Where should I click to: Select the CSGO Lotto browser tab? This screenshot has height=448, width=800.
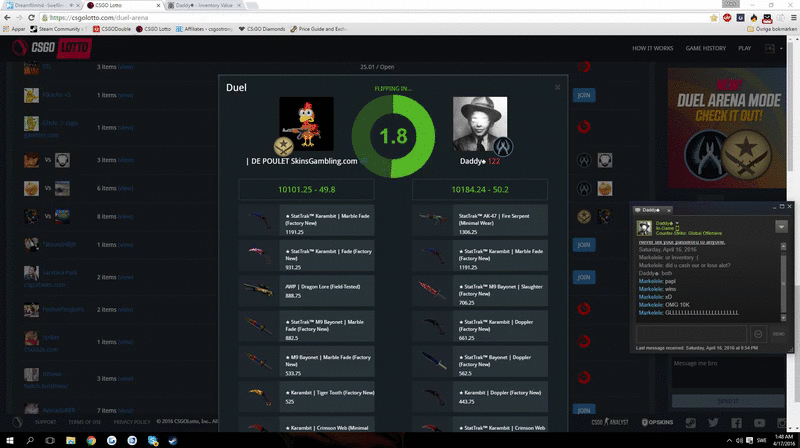click(122, 5)
